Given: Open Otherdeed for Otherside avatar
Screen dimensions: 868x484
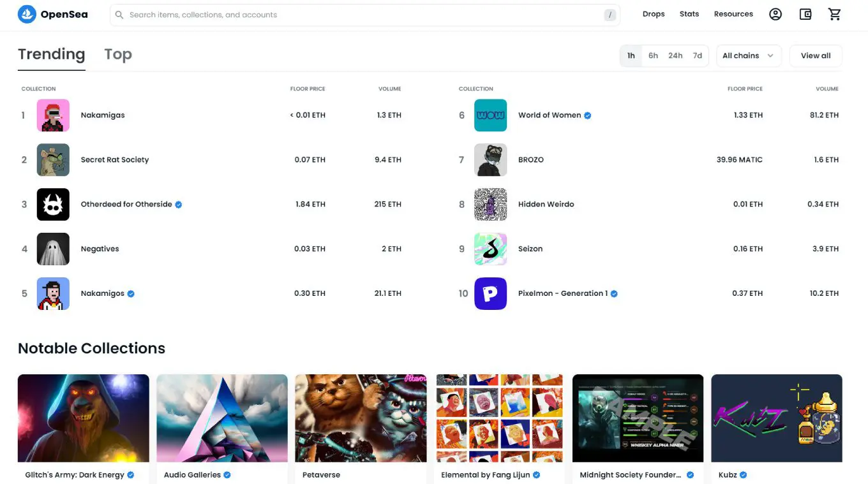Looking at the screenshot, I should pos(53,205).
